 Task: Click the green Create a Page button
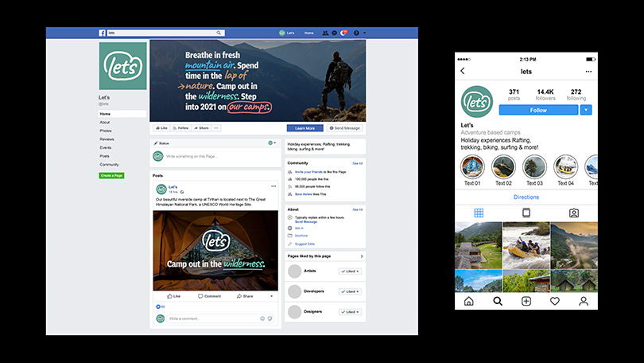click(x=111, y=176)
